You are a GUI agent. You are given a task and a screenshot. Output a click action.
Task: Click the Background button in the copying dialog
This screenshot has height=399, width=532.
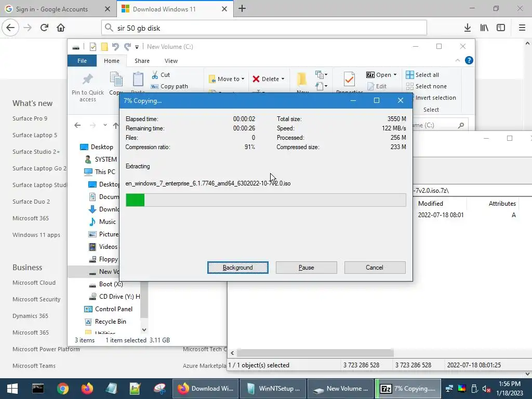(238, 268)
